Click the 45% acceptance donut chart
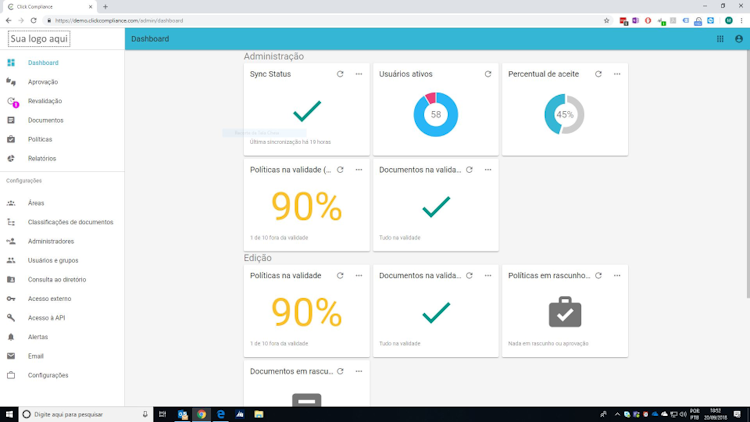The width and height of the screenshot is (750, 422). tap(564, 114)
